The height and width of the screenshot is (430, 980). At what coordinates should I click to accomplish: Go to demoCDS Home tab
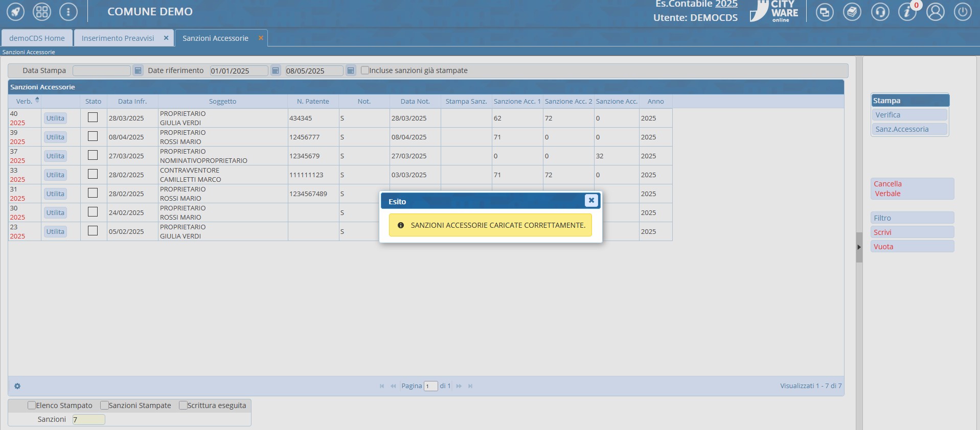point(37,38)
